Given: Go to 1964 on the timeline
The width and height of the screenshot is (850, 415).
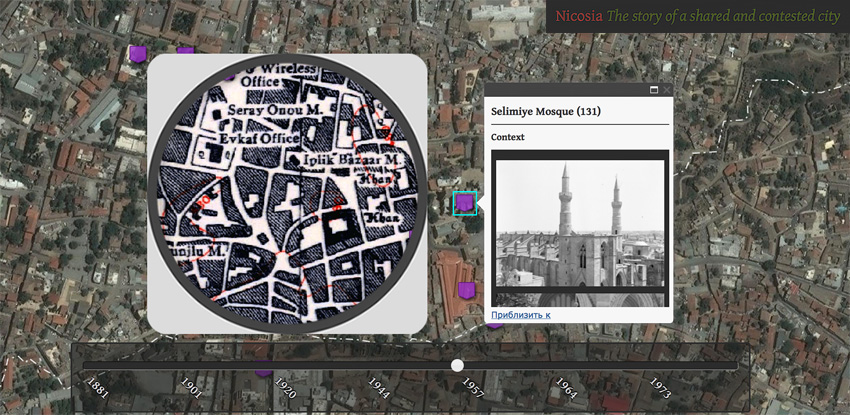Looking at the screenshot, I should pos(566,387).
